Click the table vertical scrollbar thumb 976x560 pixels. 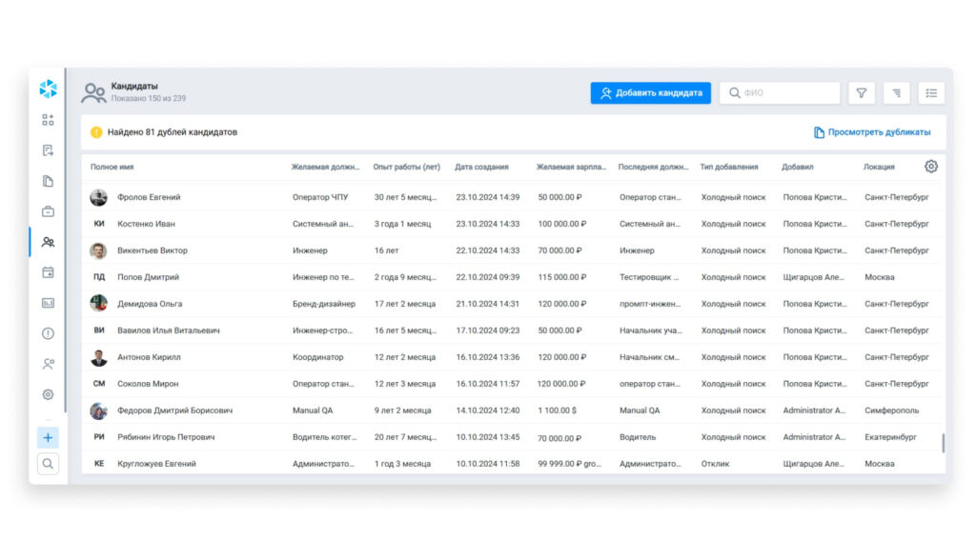[x=943, y=443]
